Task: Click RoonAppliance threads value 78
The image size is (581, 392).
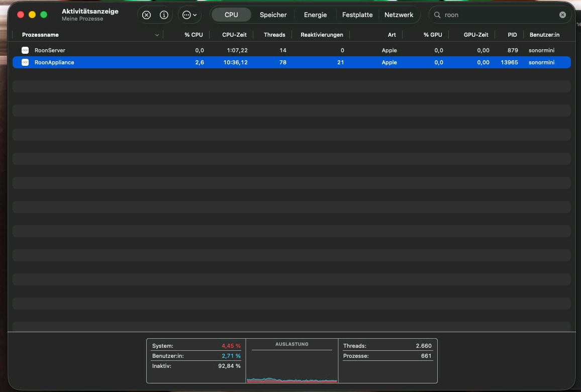Action: [283, 62]
